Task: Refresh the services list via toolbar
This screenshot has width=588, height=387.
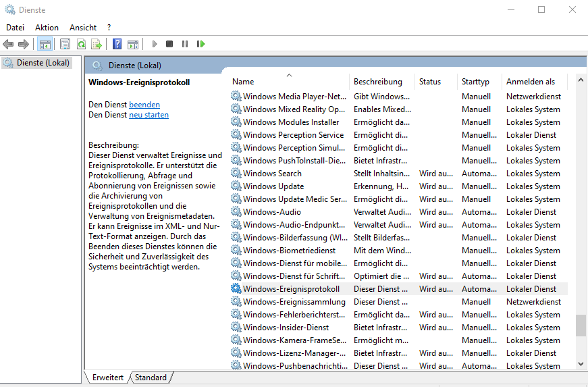Action: click(x=81, y=44)
